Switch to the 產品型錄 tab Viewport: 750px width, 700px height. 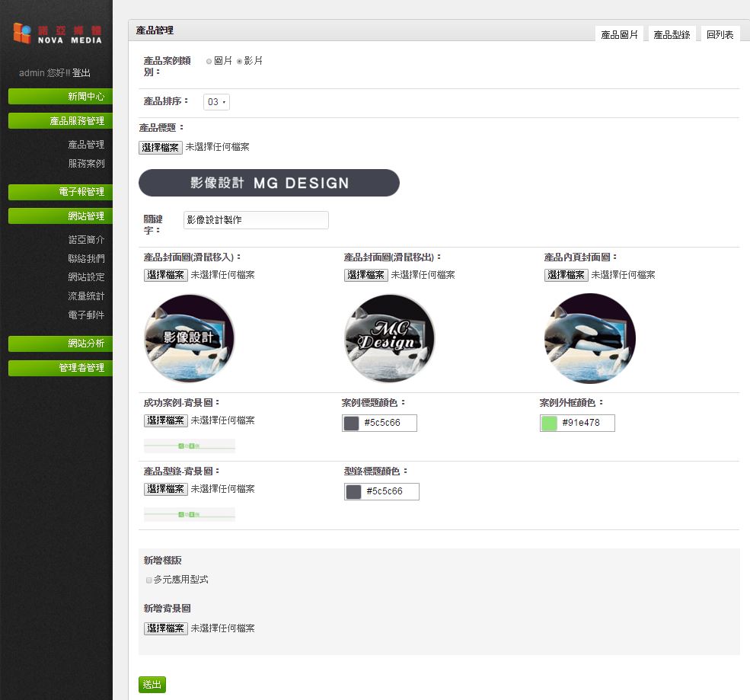click(672, 34)
